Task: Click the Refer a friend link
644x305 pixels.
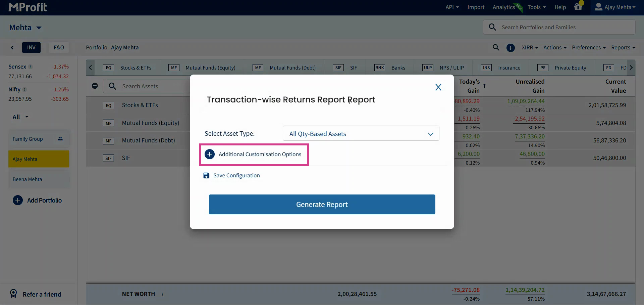Action: point(42,294)
